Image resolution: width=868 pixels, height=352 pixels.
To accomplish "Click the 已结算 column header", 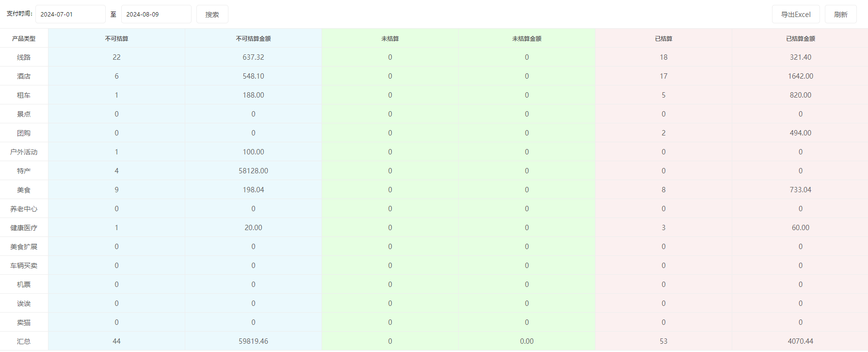I will tap(663, 39).
